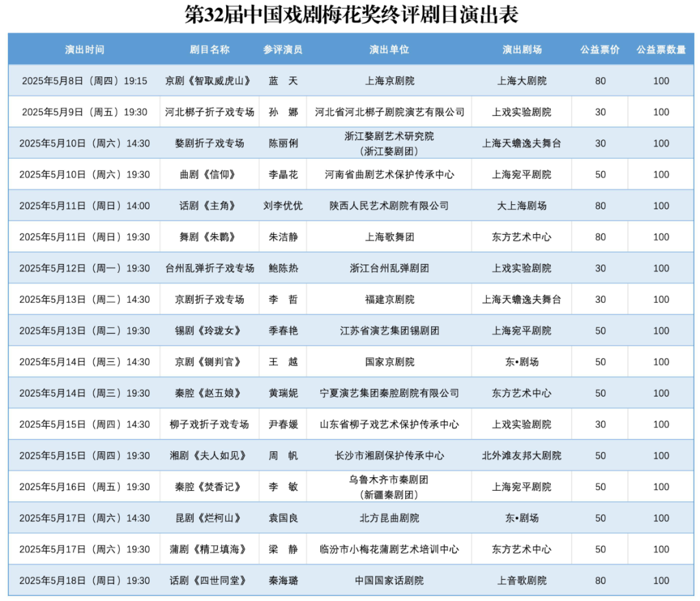Select the 北外滩友邦大剧院 venue cell

(522, 456)
